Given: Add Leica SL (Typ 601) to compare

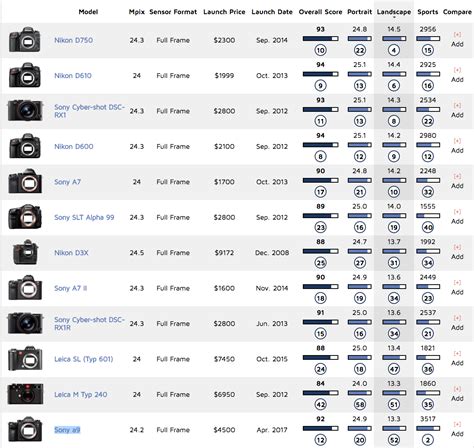Looking at the screenshot, I should coord(457,359).
